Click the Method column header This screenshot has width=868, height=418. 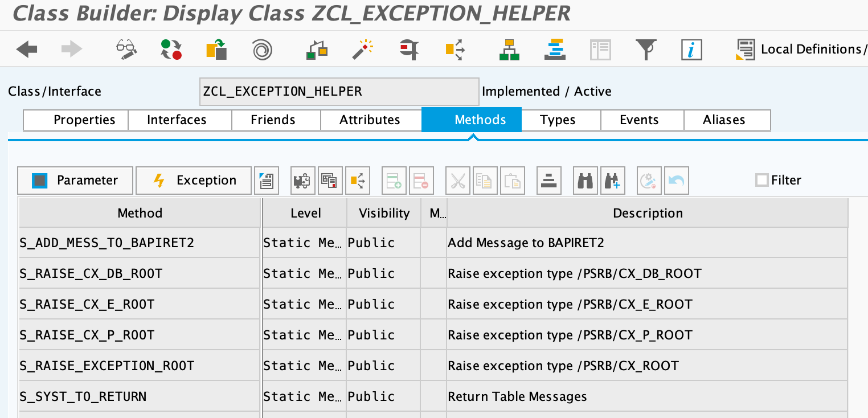(140, 213)
